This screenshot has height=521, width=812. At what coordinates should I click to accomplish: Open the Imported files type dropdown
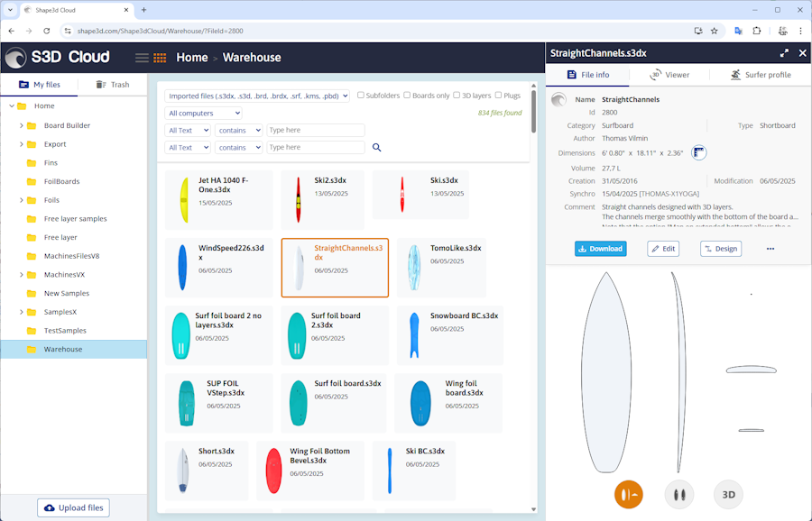click(257, 96)
